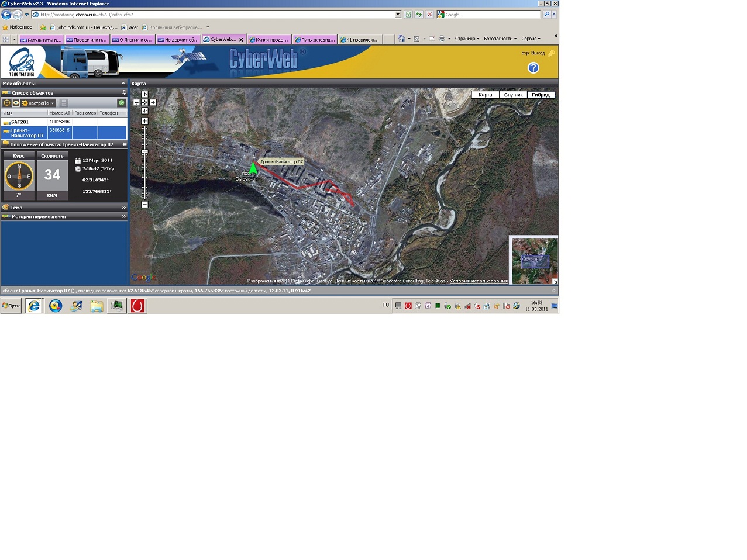
Task: Click the crosshair locate-object icon
Action: coord(7,103)
